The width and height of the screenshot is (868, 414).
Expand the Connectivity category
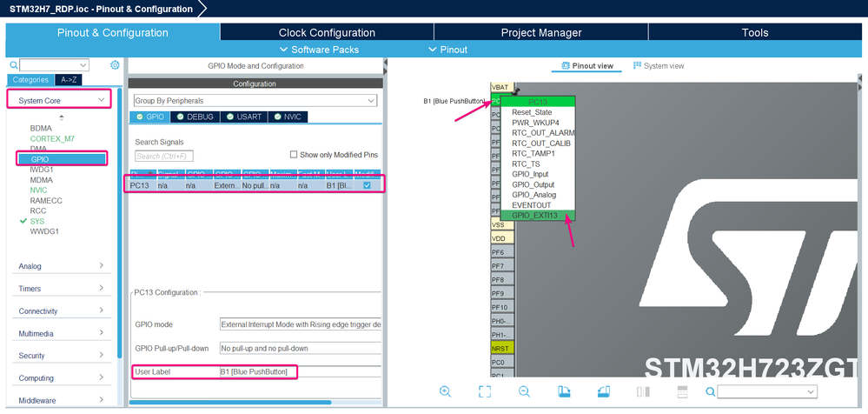coord(61,310)
